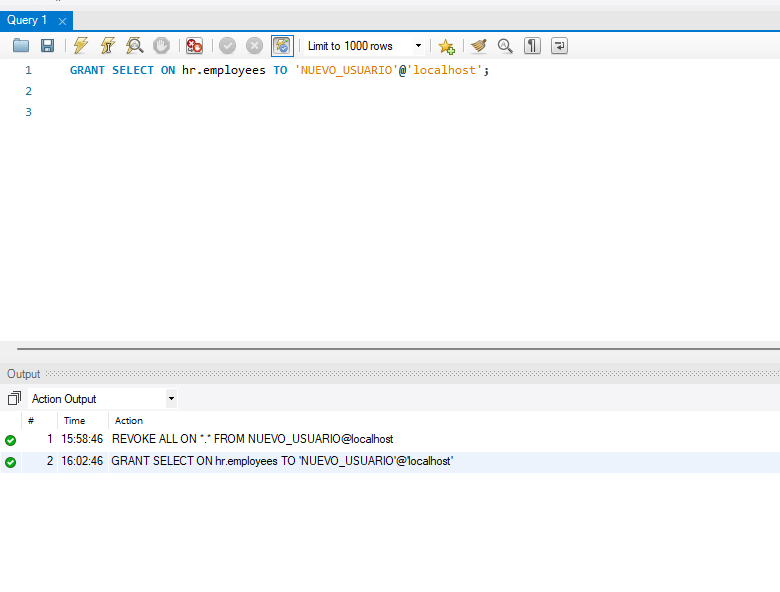Click hr.employees in the editor

pyautogui.click(x=224, y=70)
